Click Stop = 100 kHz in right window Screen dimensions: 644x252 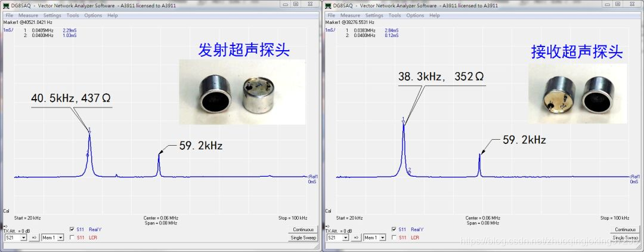pyautogui.click(x=615, y=218)
